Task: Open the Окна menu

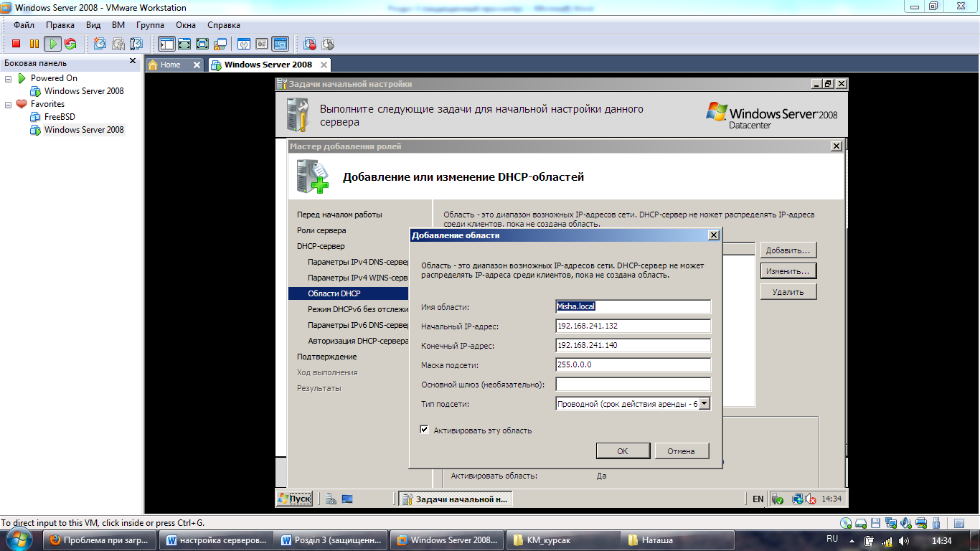Action: click(x=186, y=25)
